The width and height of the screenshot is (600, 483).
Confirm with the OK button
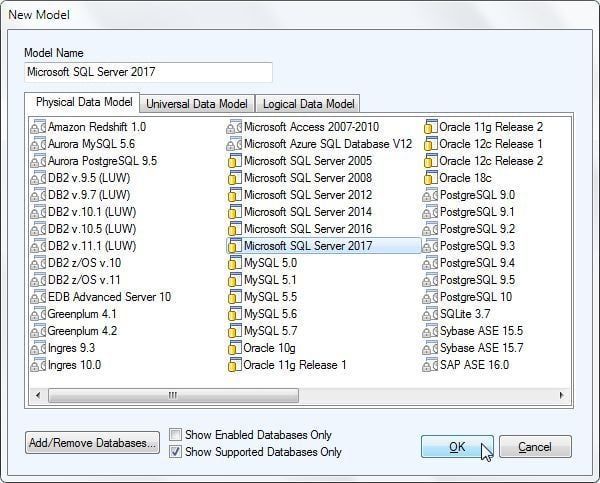(x=457, y=447)
